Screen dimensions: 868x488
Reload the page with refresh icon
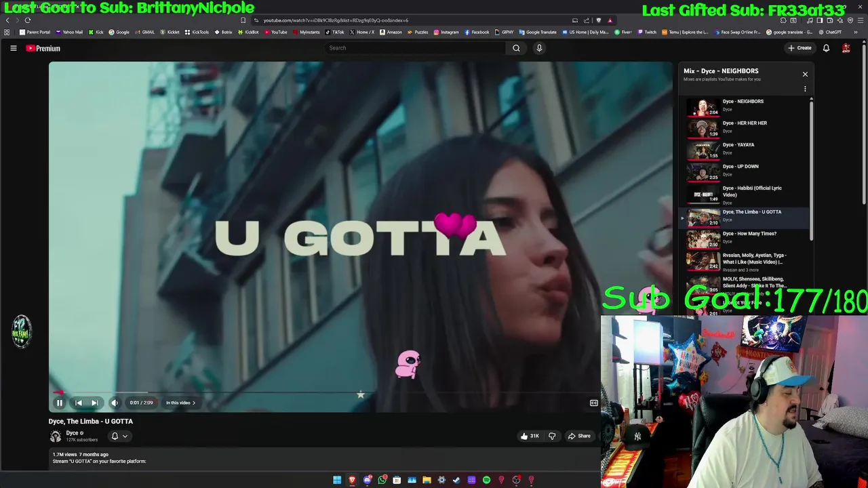click(x=27, y=20)
